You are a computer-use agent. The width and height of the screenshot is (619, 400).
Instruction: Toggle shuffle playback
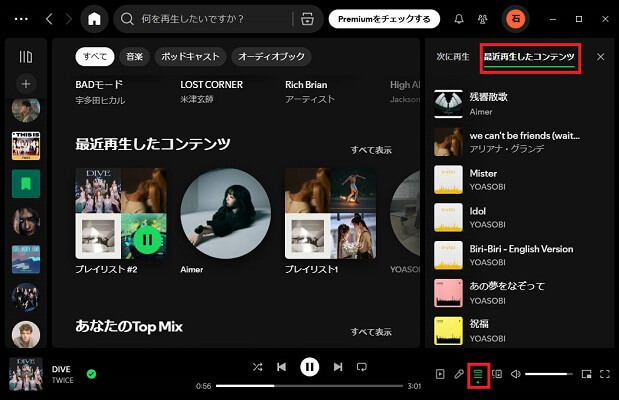[257, 367]
